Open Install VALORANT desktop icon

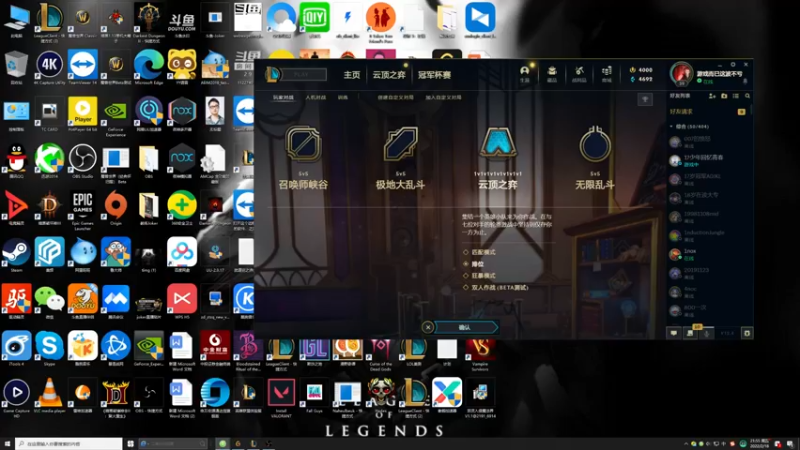point(281,398)
